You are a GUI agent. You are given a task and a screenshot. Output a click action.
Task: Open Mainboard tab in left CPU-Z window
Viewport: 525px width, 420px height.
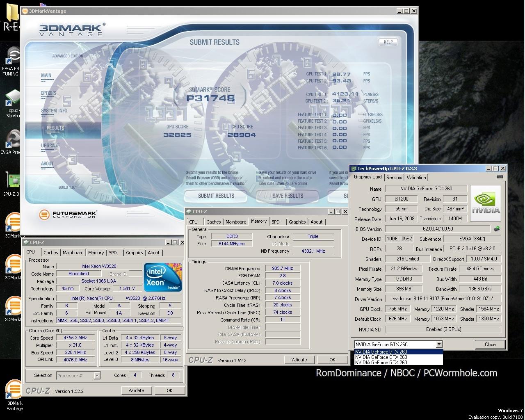pos(73,253)
